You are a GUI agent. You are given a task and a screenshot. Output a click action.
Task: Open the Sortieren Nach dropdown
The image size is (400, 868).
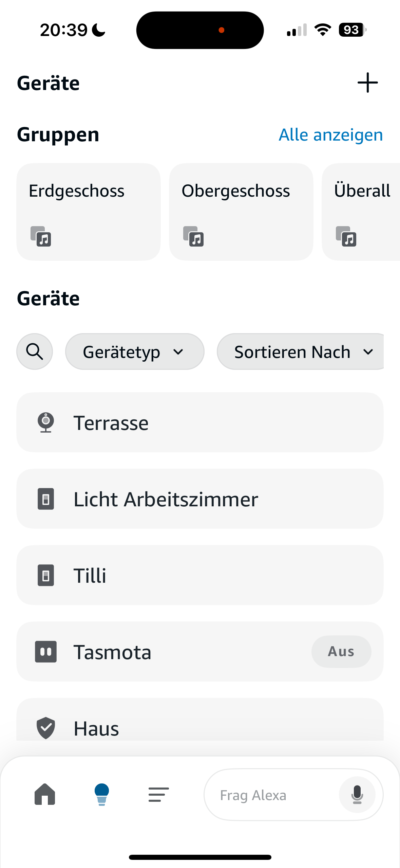pos(301,351)
